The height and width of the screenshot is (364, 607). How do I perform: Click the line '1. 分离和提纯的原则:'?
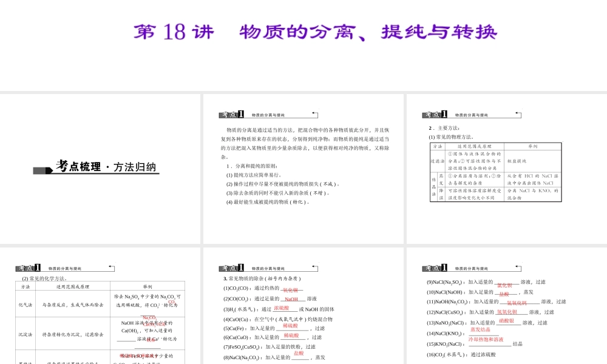(253, 166)
